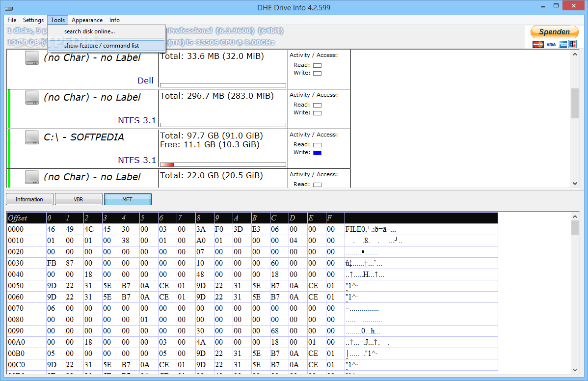
Task: Maximize the DHE Drive Info window
Action: (x=556, y=6)
